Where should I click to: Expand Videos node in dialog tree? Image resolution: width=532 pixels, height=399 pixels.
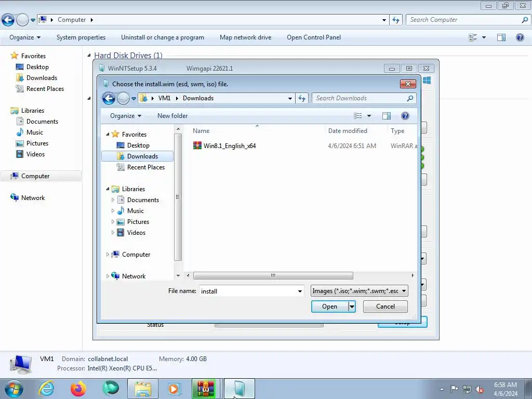click(x=113, y=232)
